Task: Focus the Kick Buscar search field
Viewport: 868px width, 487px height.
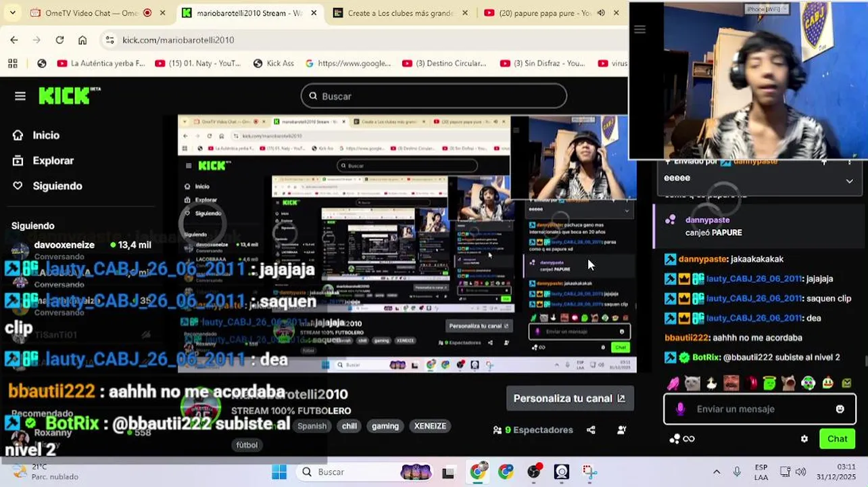Action: [x=433, y=96]
